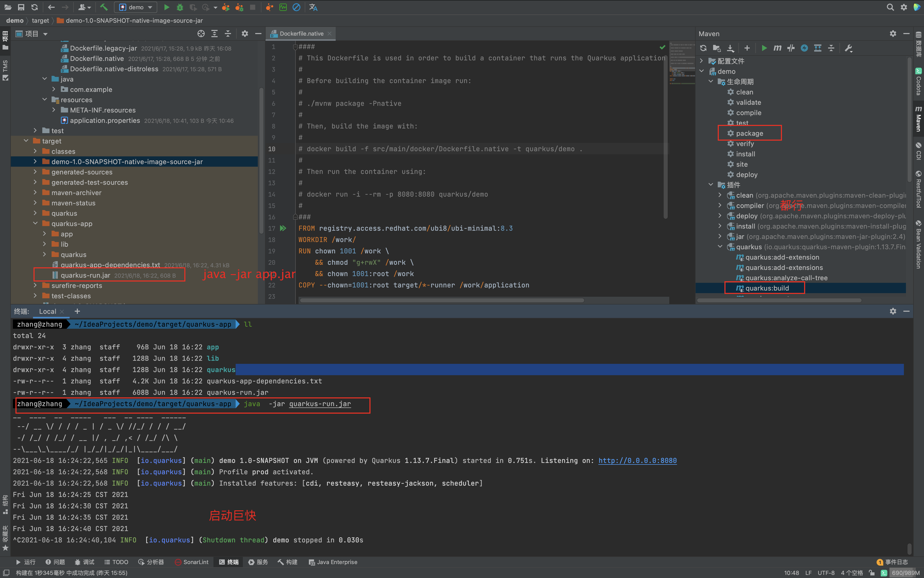Viewport: 924px width, 578px height.
Task: Open http://0.0.0.0:8080 link in terminal
Action: click(x=637, y=461)
